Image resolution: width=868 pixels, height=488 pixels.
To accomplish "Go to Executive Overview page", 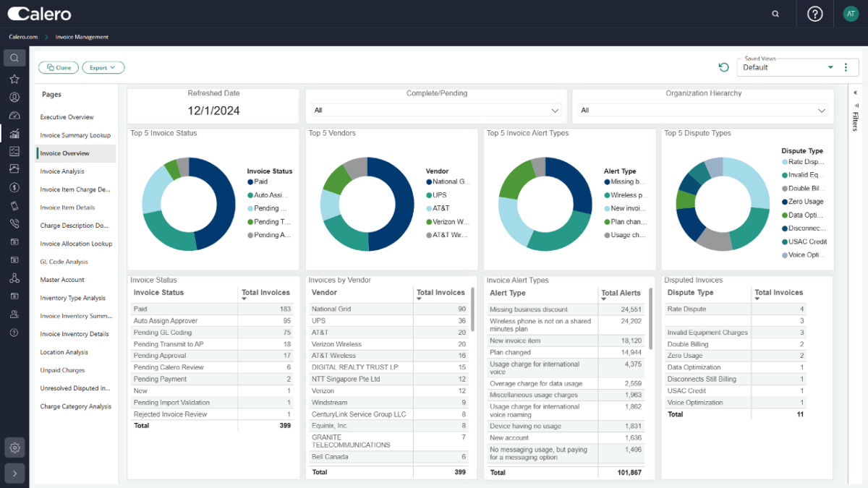I will [x=67, y=117].
